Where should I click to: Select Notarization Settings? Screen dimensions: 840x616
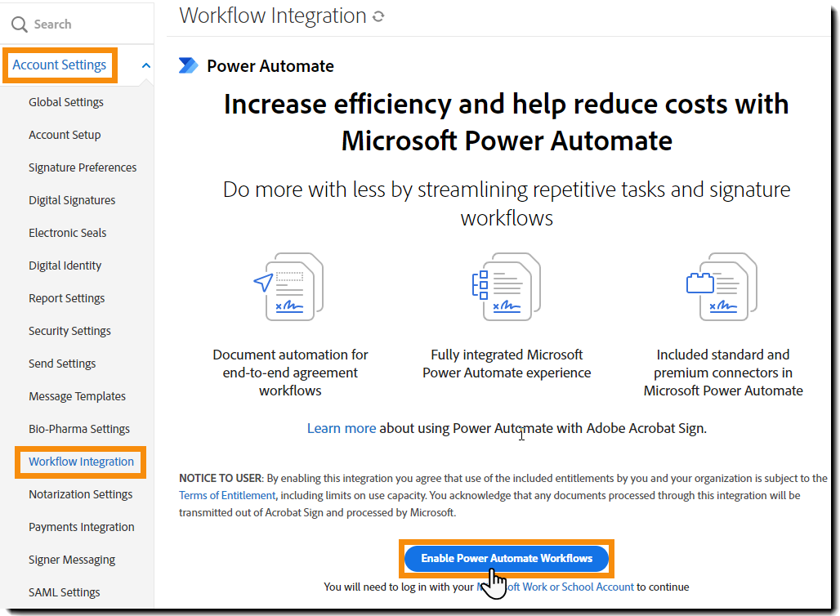(80, 493)
